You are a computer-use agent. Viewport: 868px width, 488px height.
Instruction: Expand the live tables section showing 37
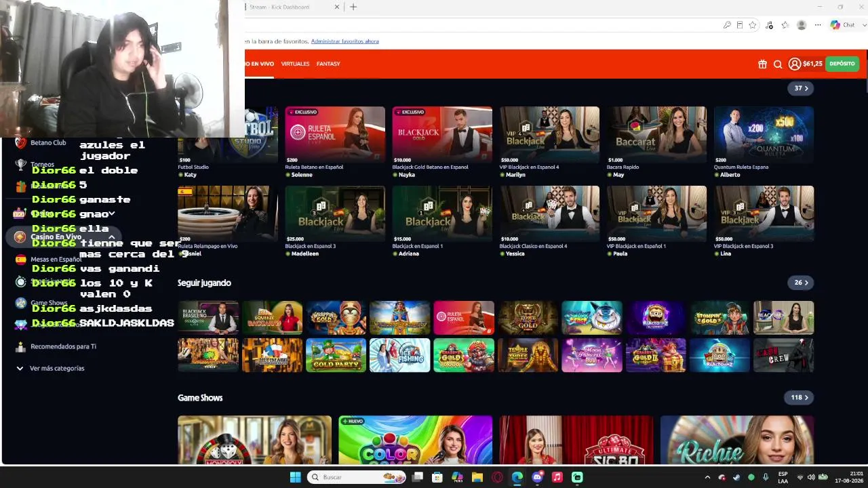801,88
